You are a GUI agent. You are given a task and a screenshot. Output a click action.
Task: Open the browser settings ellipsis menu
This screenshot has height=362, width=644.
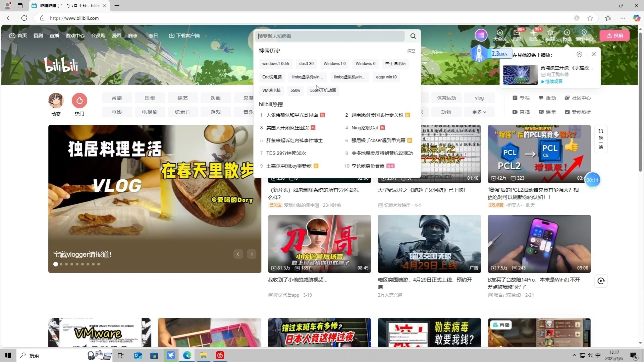coord(623,18)
